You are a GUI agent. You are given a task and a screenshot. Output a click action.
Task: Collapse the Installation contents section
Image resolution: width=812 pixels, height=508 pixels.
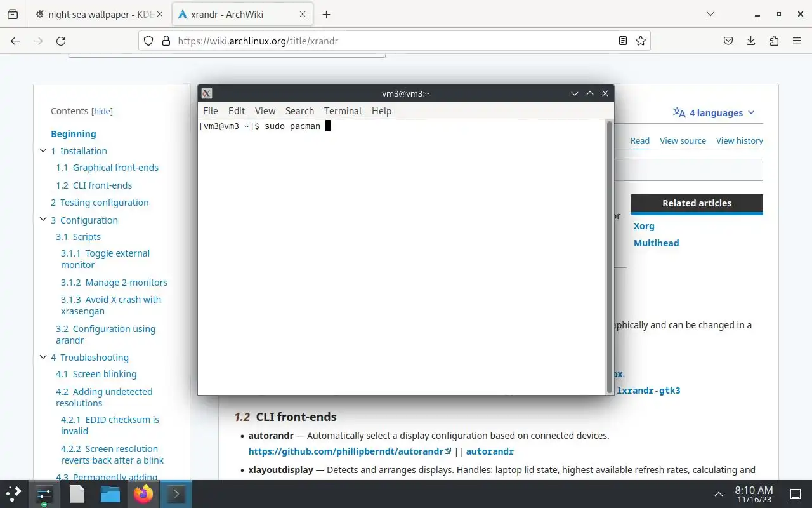[x=43, y=150]
